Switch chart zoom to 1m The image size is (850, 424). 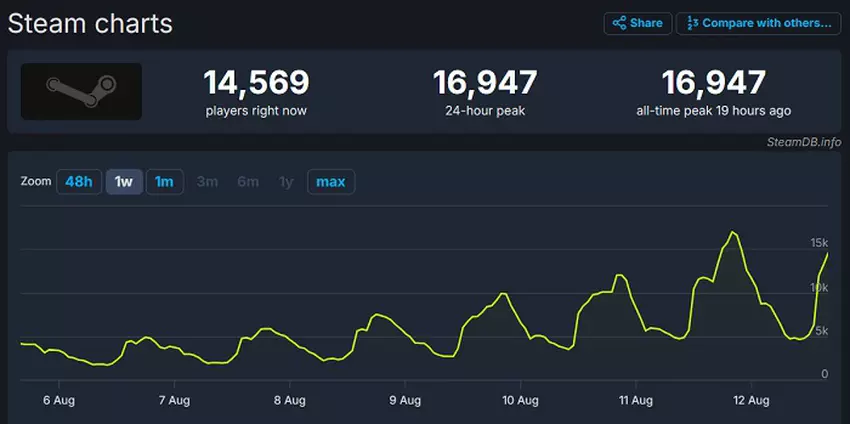pyautogui.click(x=165, y=182)
